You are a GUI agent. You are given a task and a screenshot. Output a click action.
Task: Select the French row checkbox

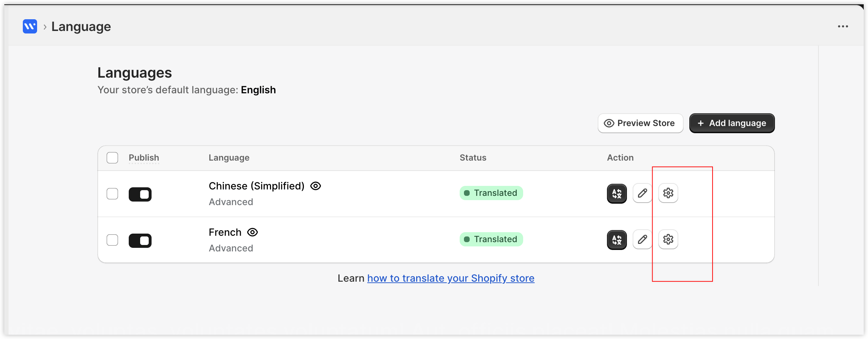click(x=112, y=240)
